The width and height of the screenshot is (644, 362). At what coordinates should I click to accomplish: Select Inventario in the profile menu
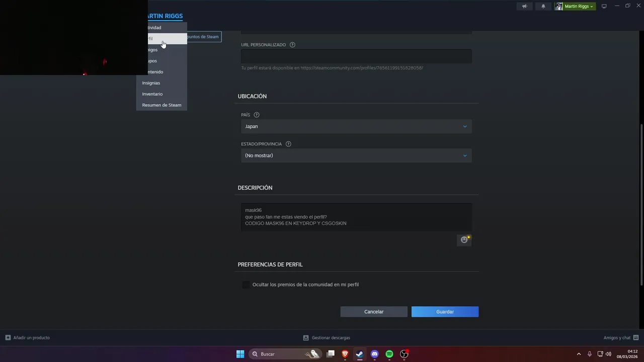[162, 94]
